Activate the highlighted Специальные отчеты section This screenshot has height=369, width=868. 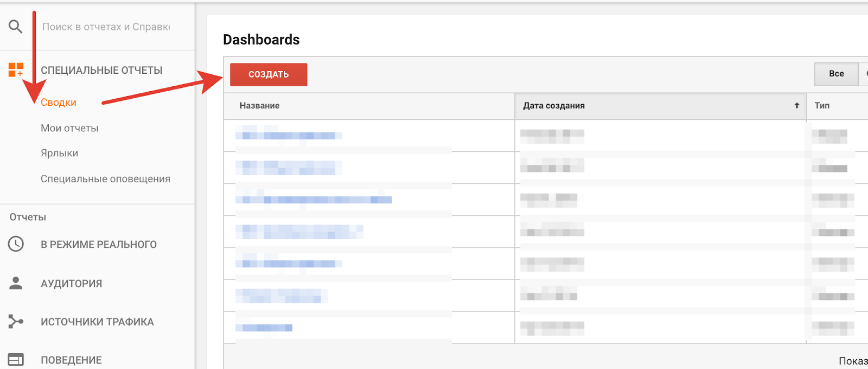[102, 69]
